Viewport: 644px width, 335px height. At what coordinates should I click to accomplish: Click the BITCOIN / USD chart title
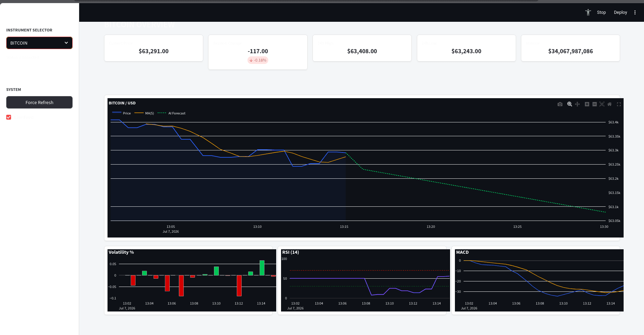point(122,103)
